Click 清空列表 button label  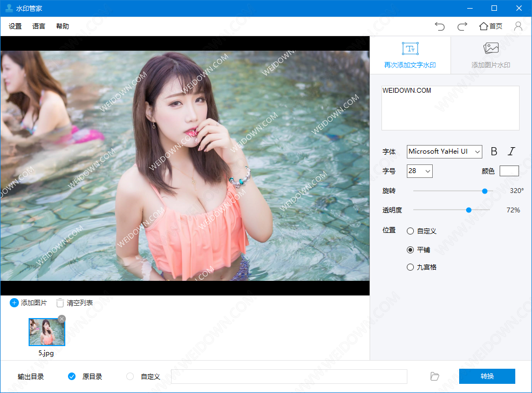pyautogui.click(x=80, y=303)
